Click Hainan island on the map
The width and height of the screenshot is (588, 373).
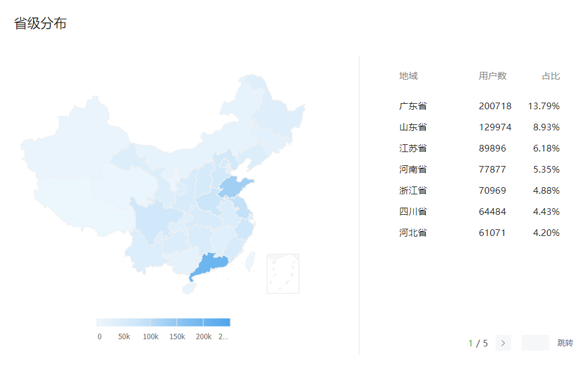coord(189,288)
